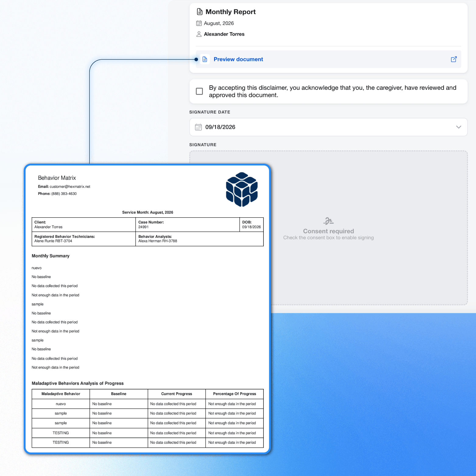The image size is (476, 476).
Task: Click the signature pen icon above Consent required
Action: tap(328, 221)
